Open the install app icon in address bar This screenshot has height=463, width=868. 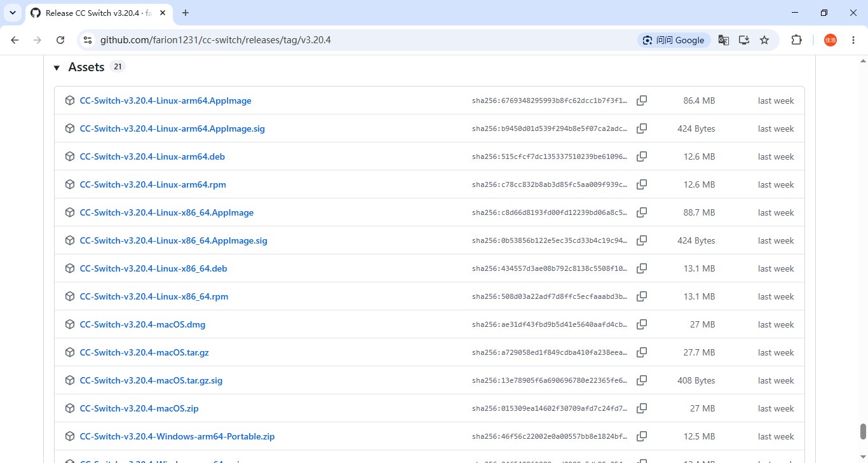(x=744, y=40)
